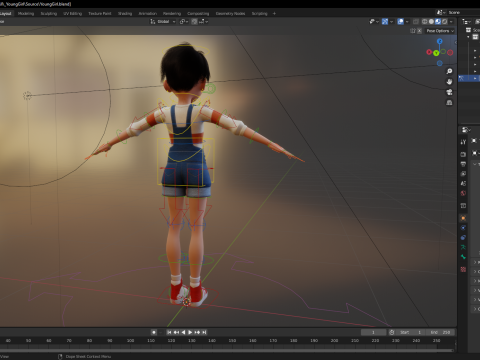The width and height of the screenshot is (480, 360).
Task: Open the Animation workspace tab
Action: [147, 14]
